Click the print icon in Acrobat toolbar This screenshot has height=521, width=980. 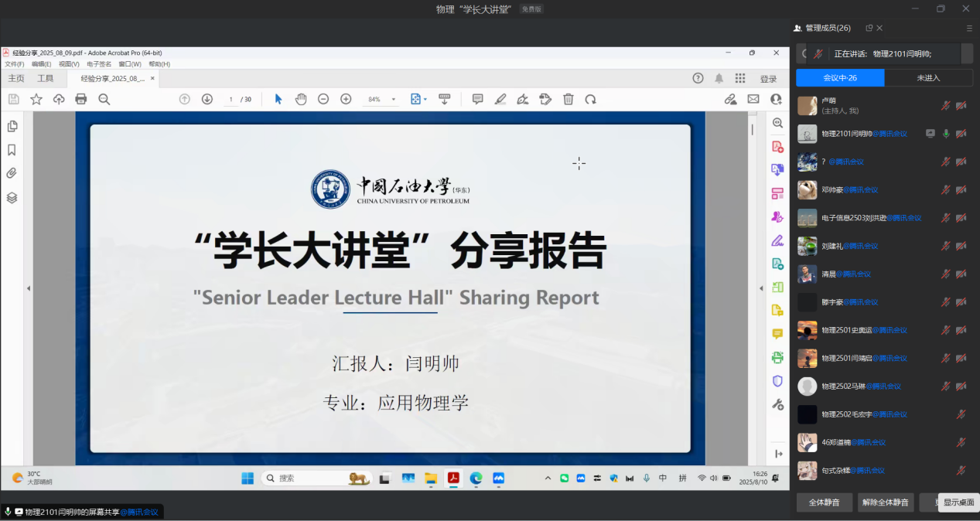pyautogui.click(x=81, y=99)
